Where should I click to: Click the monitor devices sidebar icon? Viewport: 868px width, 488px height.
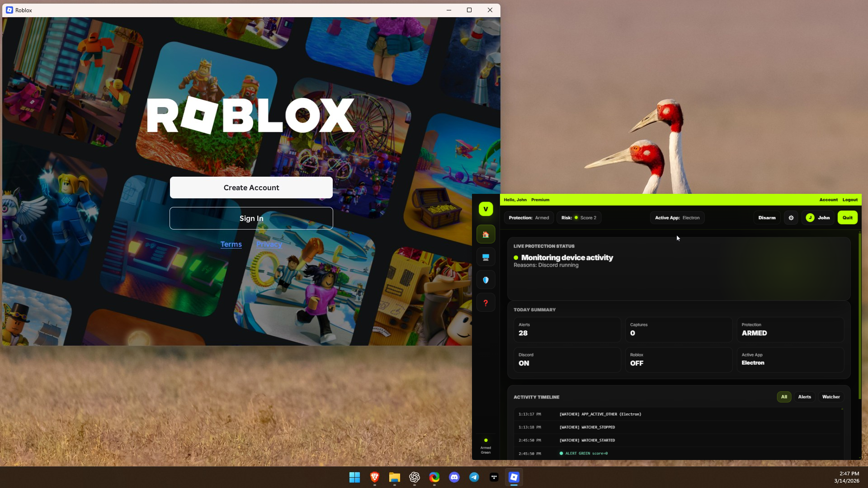pos(486,257)
